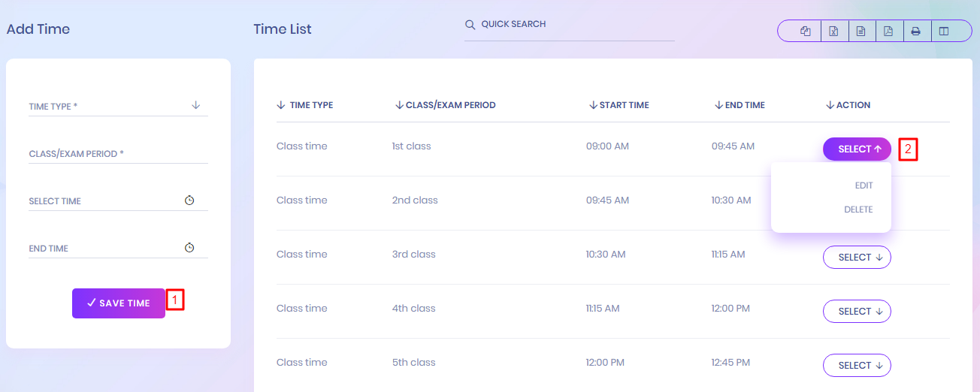The image size is (980, 392).
Task: Click the copy table icon
Action: tap(806, 32)
